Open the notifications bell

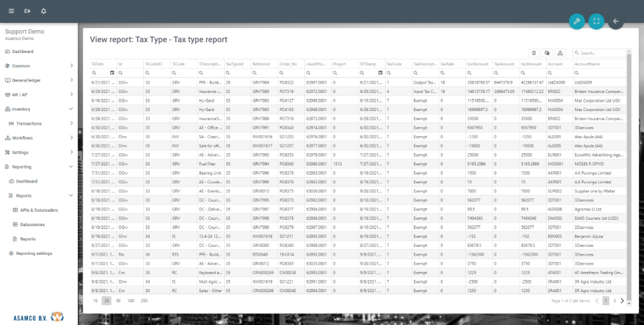44,11
